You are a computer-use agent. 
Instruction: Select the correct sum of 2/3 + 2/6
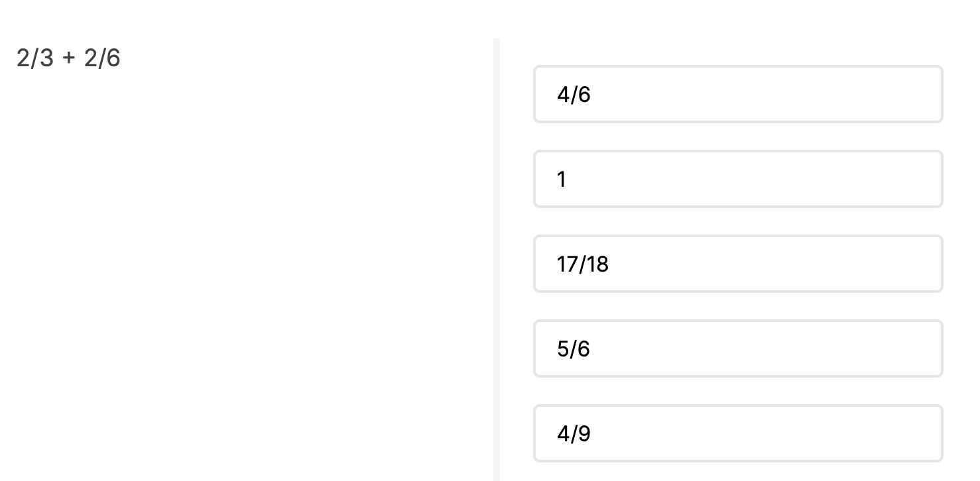[738, 179]
